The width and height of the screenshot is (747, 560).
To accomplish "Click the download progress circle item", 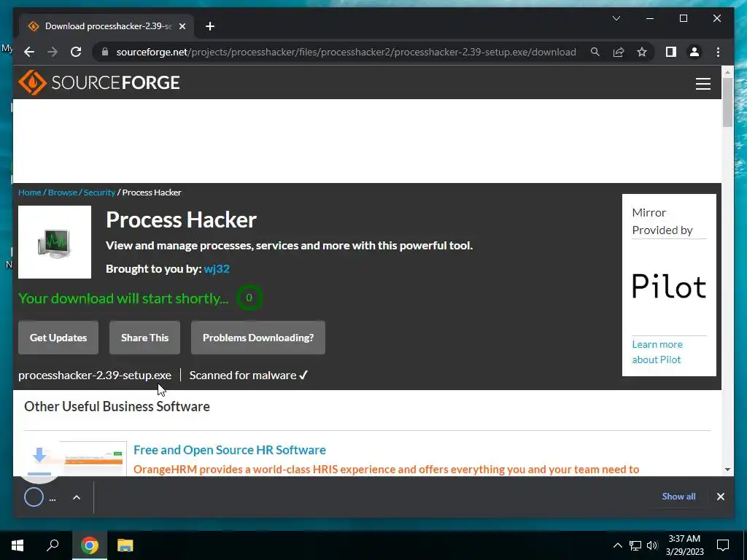I will click(x=34, y=497).
